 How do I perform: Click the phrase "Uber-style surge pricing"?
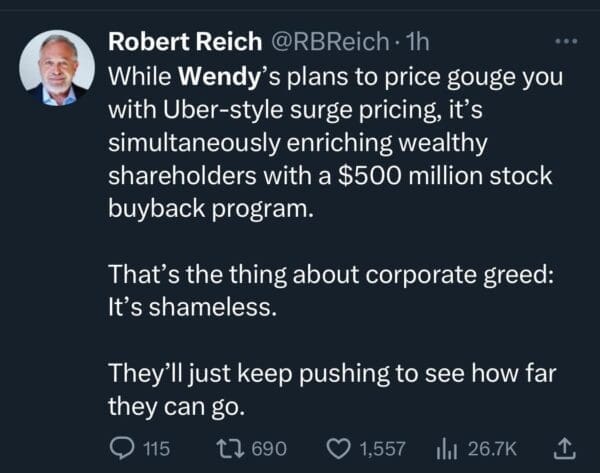click(268, 110)
